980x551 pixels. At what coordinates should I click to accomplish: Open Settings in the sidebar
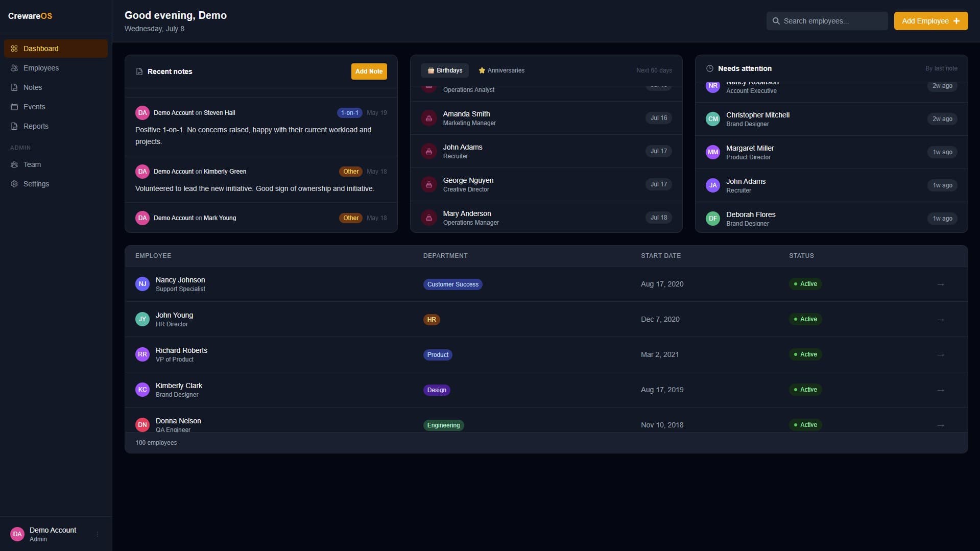[x=56, y=184]
